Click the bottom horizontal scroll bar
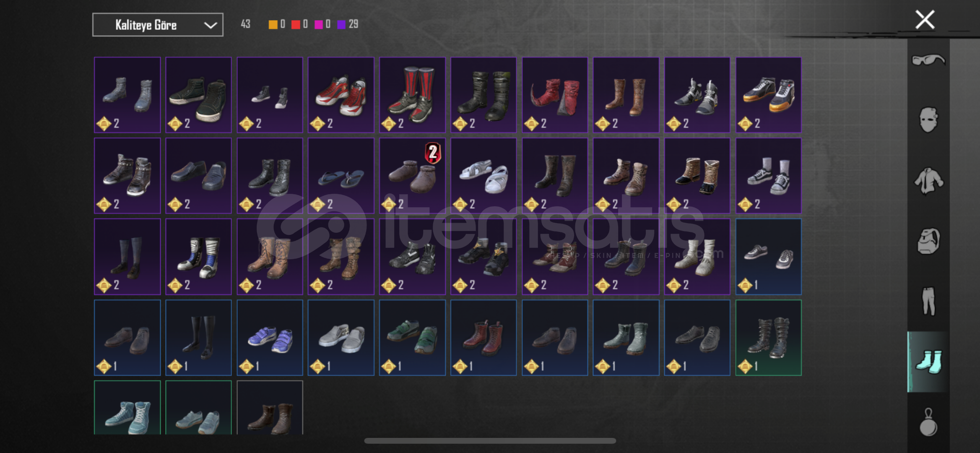 coord(490,441)
